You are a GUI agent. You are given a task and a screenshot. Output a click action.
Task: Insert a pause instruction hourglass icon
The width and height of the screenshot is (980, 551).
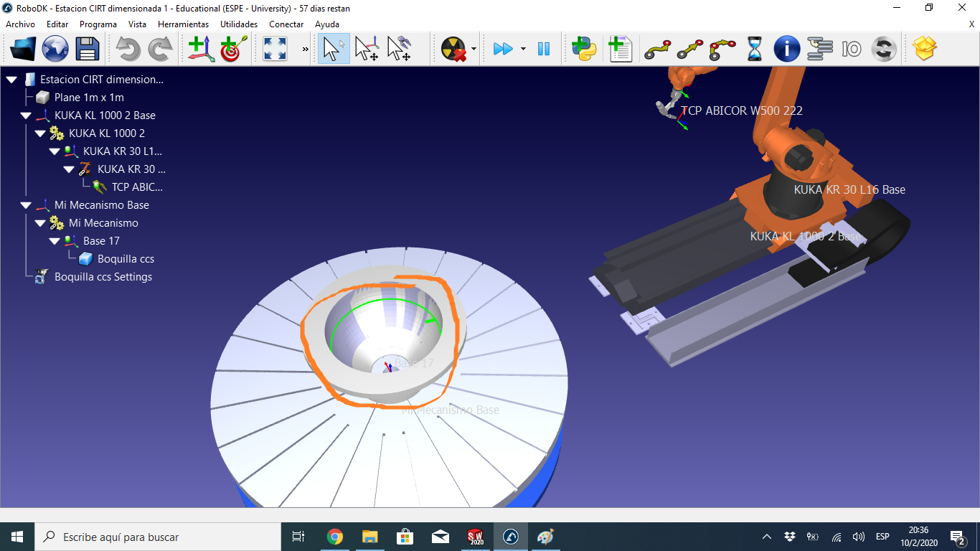coord(755,50)
